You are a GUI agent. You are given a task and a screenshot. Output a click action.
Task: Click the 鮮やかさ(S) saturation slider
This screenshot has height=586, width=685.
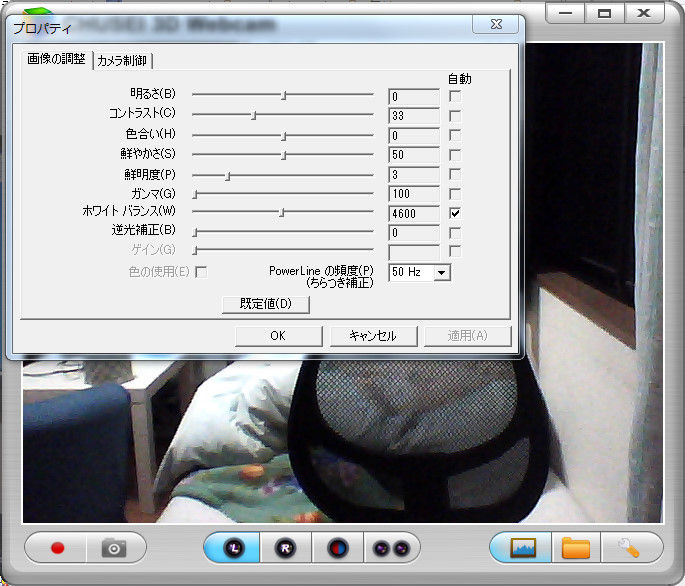pyautogui.click(x=283, y=155)
